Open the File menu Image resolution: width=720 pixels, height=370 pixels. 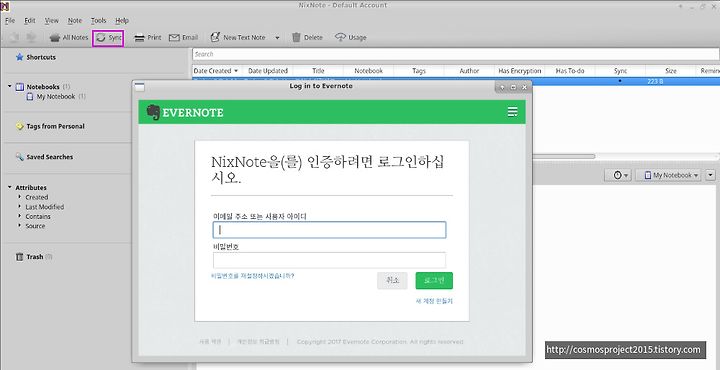[10, 21]
